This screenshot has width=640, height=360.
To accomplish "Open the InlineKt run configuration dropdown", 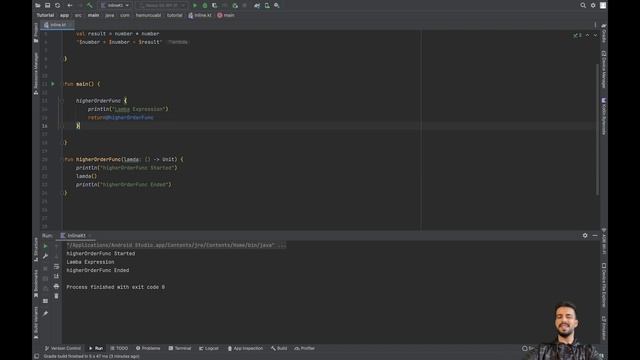I will pyautogui.click(x=115, y=5).
